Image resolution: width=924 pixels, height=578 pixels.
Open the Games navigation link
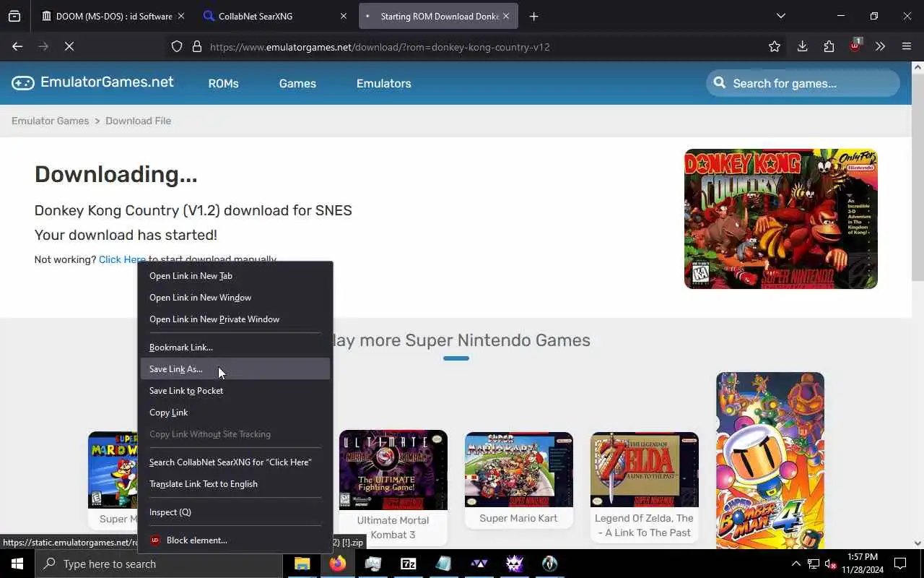tap(297, 83)
